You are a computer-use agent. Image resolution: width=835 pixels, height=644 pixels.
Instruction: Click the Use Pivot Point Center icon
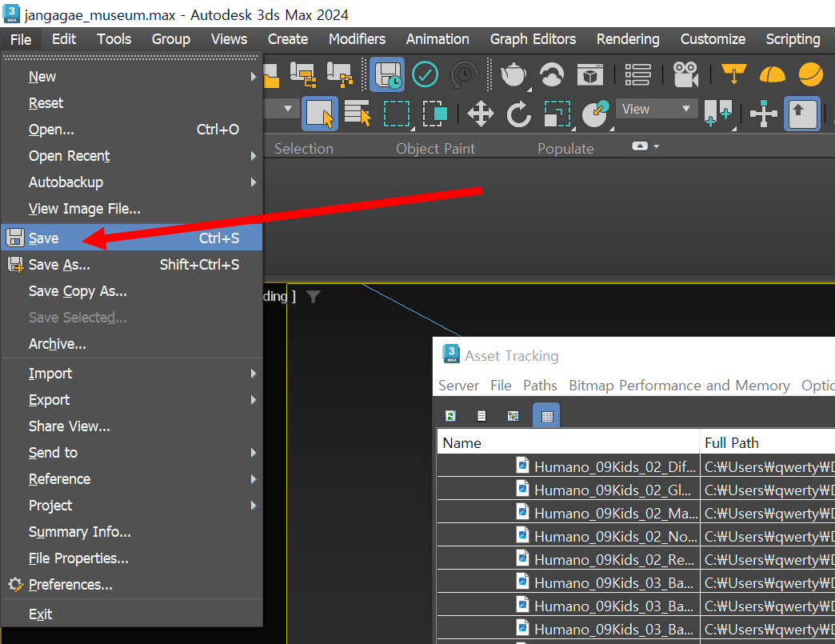coord(718,114)
